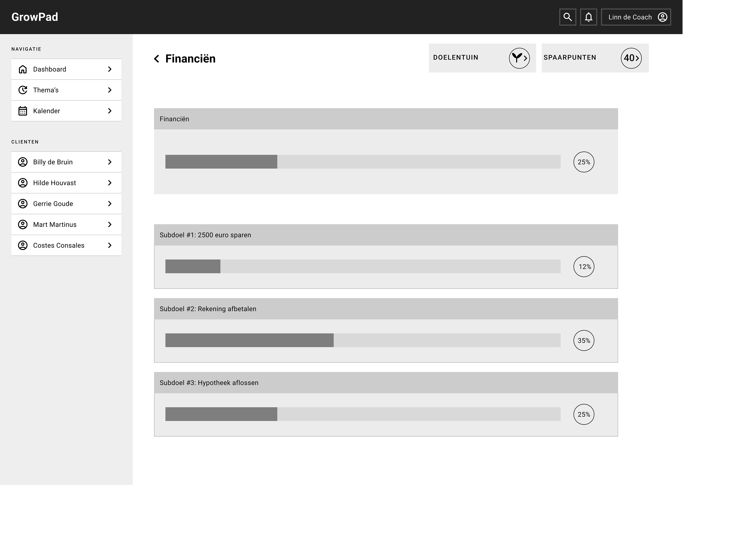
Task: Click the Dashboard home icon
Action: (22, 69)
